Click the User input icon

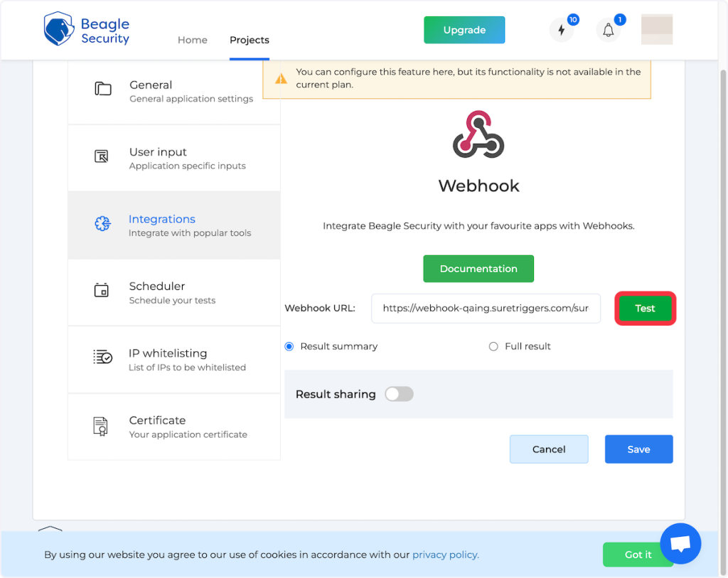tap(102, 156)
